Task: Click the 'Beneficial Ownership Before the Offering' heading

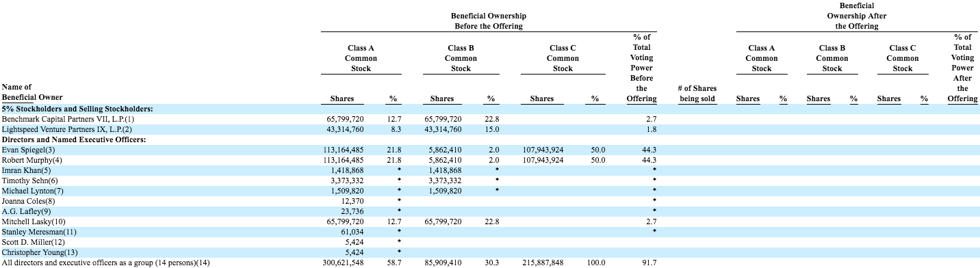Action: click(488, 21)
